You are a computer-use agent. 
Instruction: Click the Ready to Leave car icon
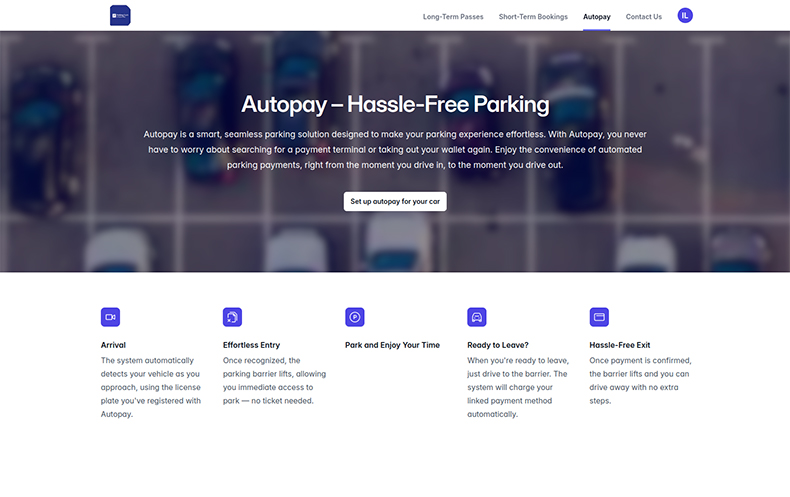(x=477, y=317)
